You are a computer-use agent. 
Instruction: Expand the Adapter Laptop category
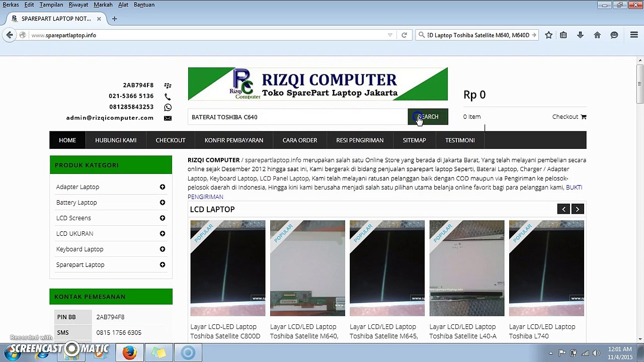pos(163,187)
